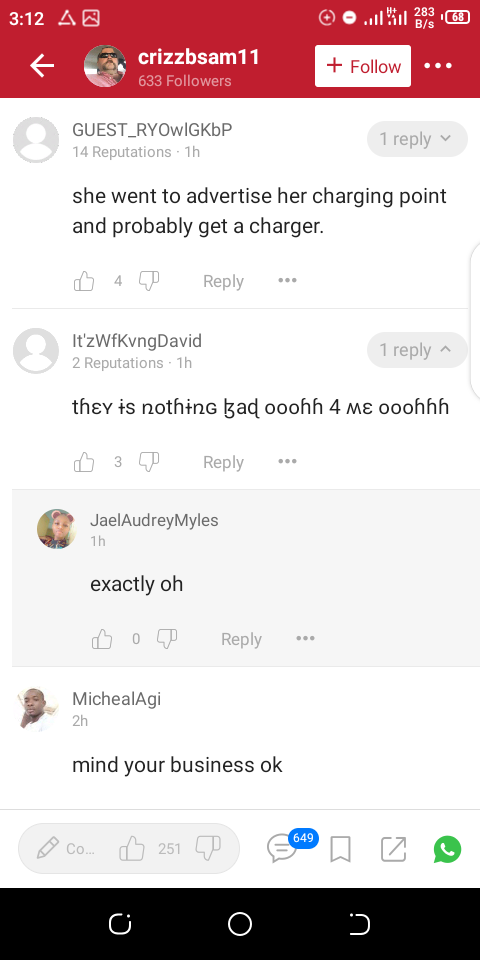Screen dimensions: 480x960
Task: Tap the comment input field with the pencil
Action: [65, 849]
